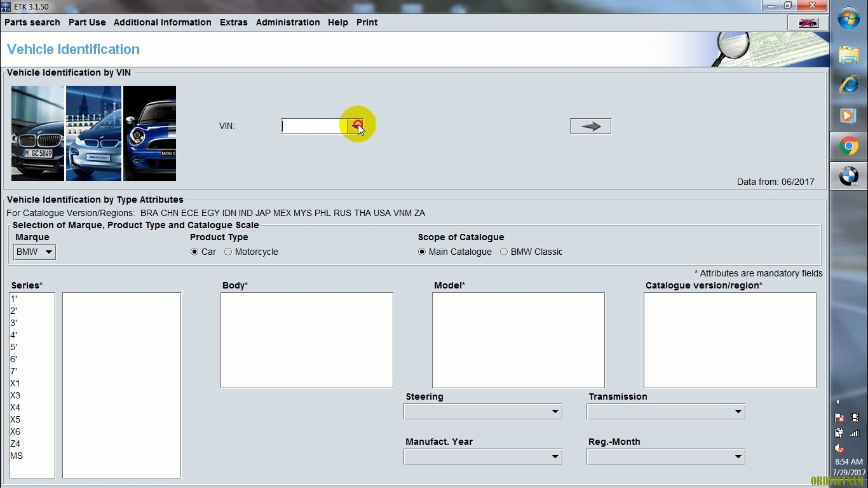Click the BMW i3 thumbnail image
This screenshot has width=868, height=488.
(93, 133)
